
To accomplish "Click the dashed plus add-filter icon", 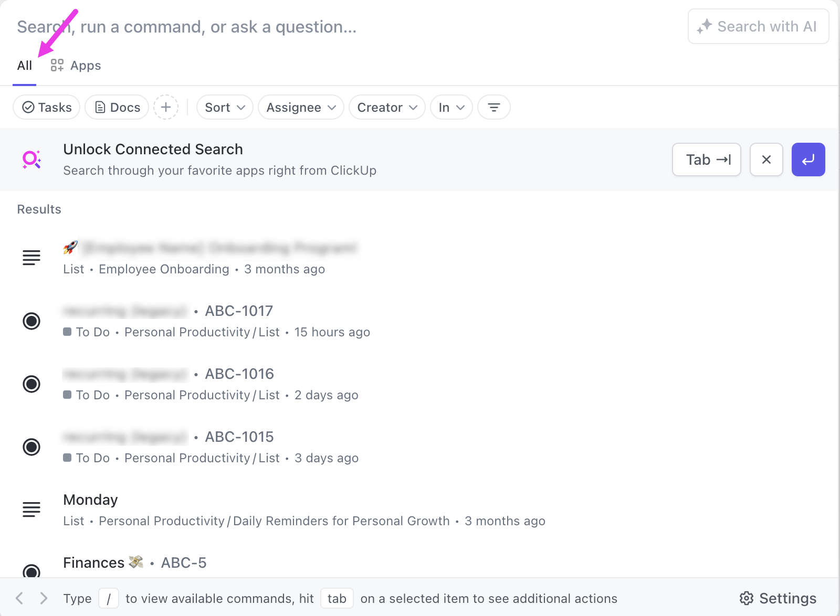I will coord(166,107).
